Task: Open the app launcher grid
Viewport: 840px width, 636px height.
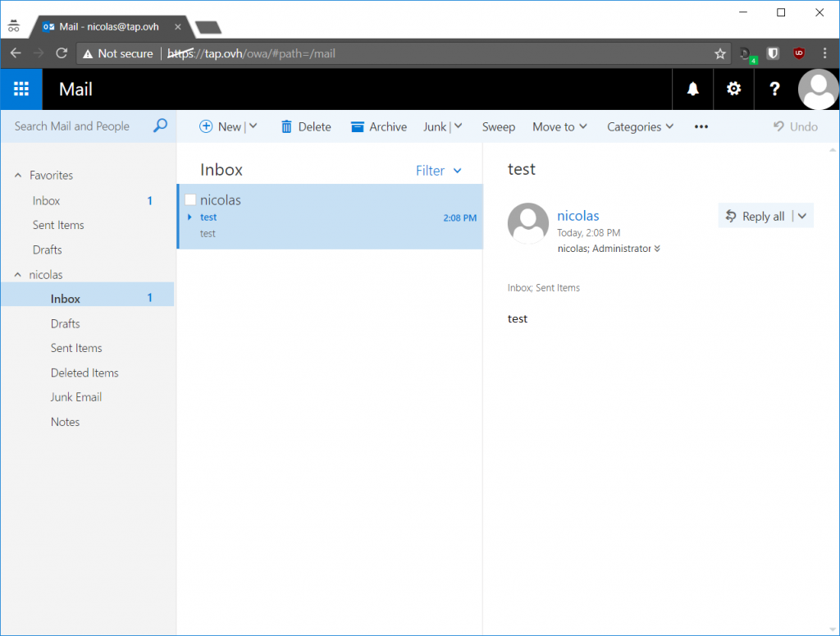Action: click(x=21, y=89)
